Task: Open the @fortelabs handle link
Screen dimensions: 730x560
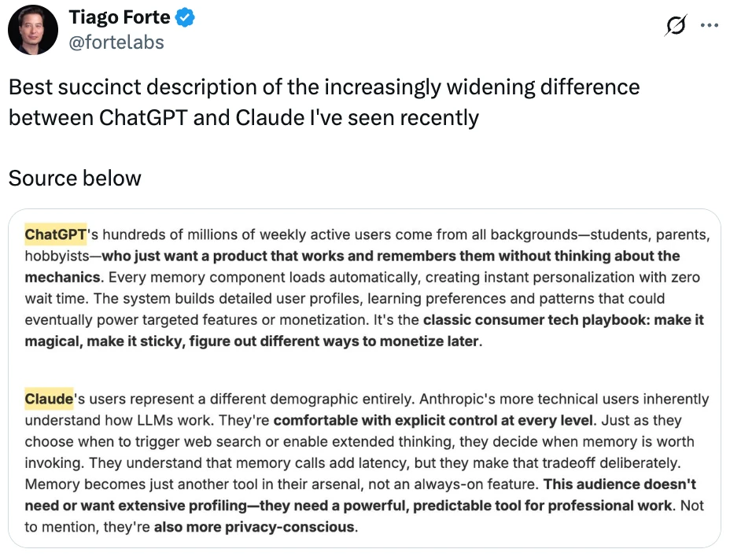Action: [116, 42]
